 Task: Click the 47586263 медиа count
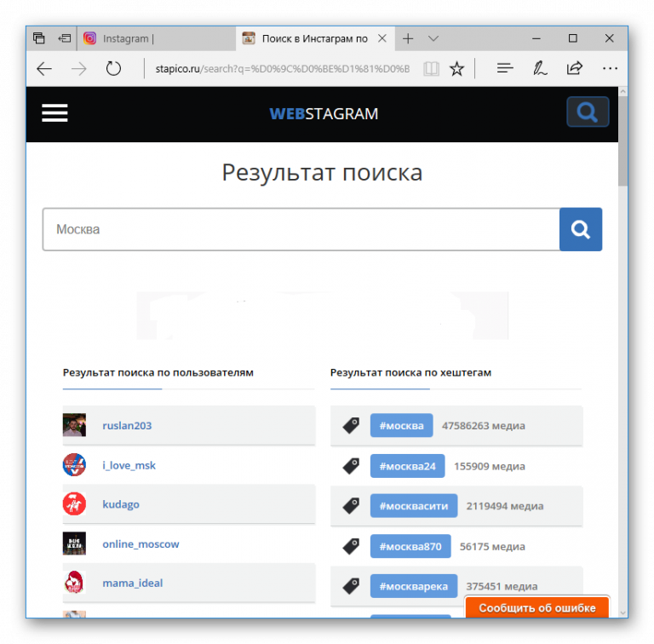pos(484,425)
